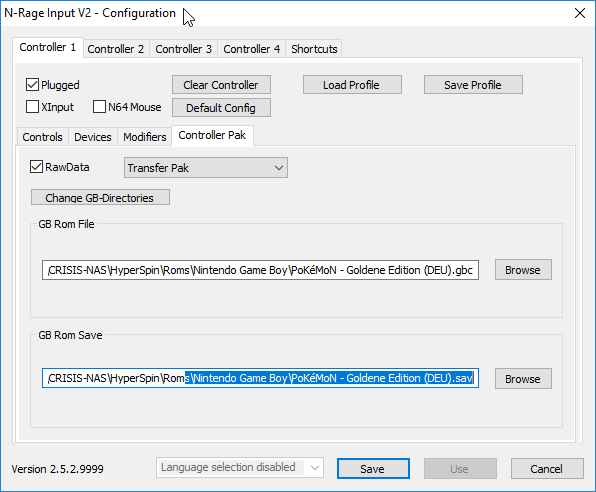The width and height of the screenshot is (596, 492).
Task: Switch to the Controller 3 tab
Action: tap(183, 49)
